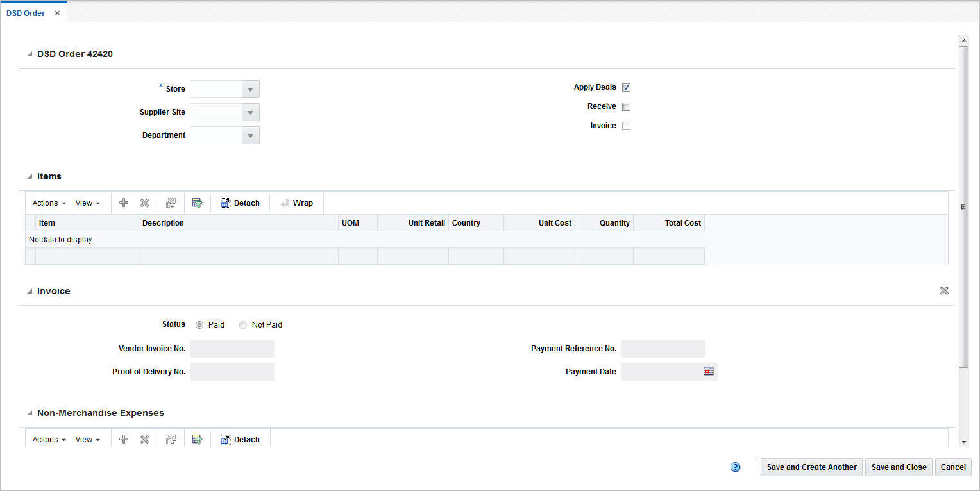The height and width of the screenshot is (491, 980).
Task: Click the delete icon beside the Invoice section
Action: point(944,290)
